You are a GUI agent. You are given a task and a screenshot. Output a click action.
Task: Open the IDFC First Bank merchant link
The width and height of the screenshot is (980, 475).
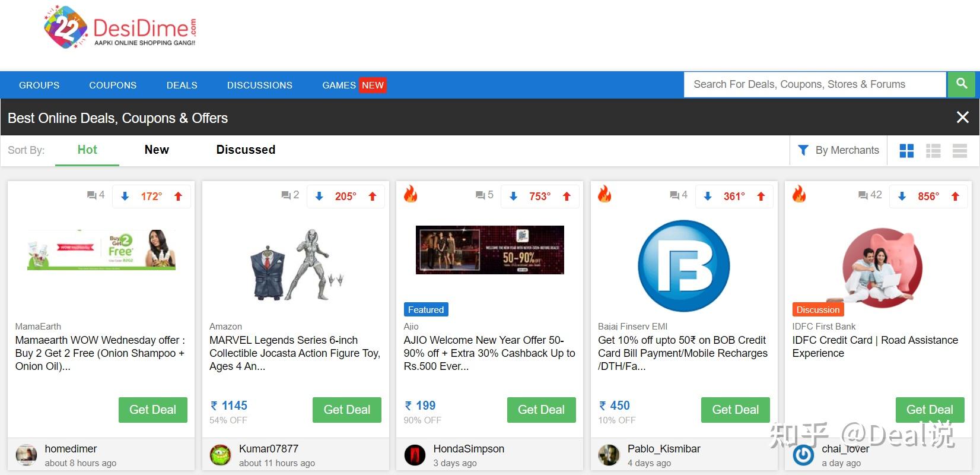click(x=824, y=327)
